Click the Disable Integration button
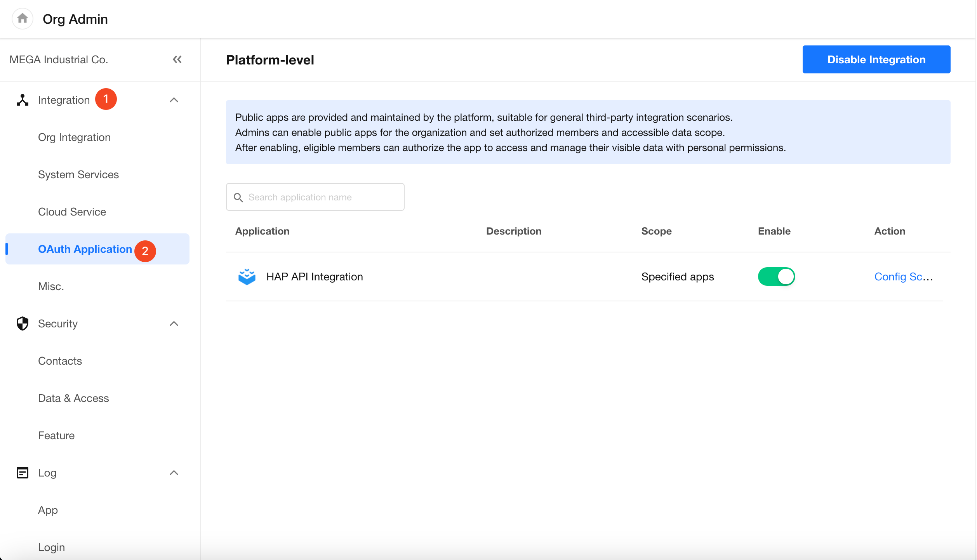Screen dimensions: 977x560 (876, 59)
